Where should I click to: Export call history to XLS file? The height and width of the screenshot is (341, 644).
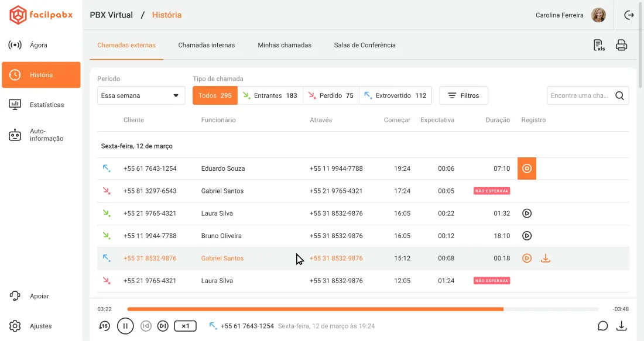click(599, 45)
